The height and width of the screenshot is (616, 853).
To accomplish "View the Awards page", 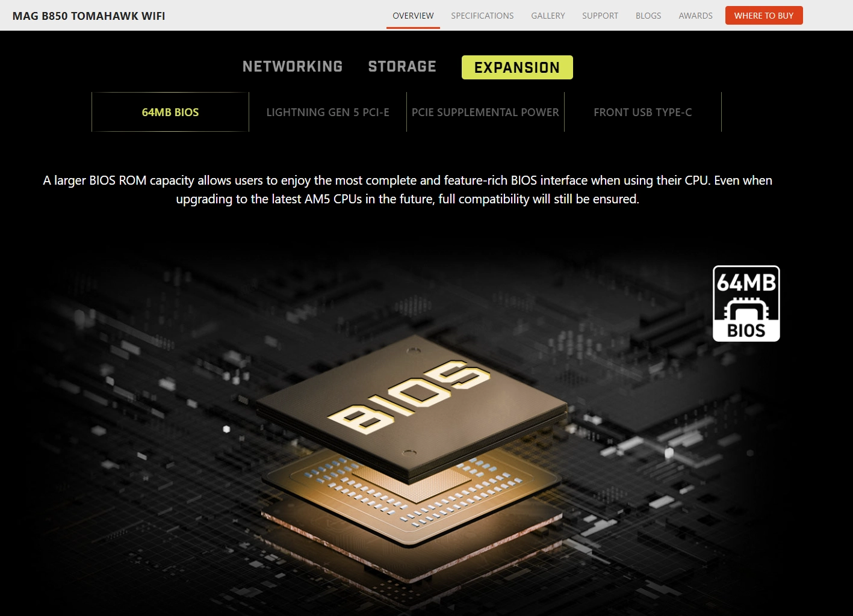I will click(695, 16).
